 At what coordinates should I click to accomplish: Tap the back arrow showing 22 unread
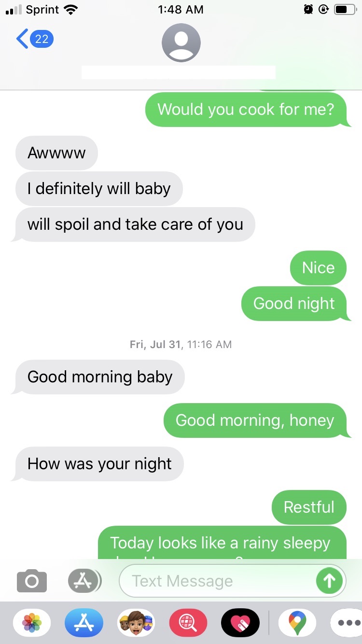click(34, 39)
